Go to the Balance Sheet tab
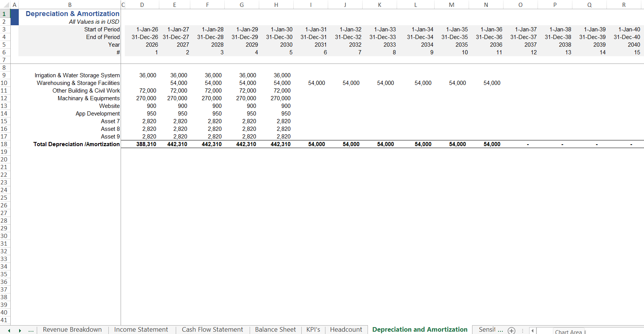 coord(275,330)
